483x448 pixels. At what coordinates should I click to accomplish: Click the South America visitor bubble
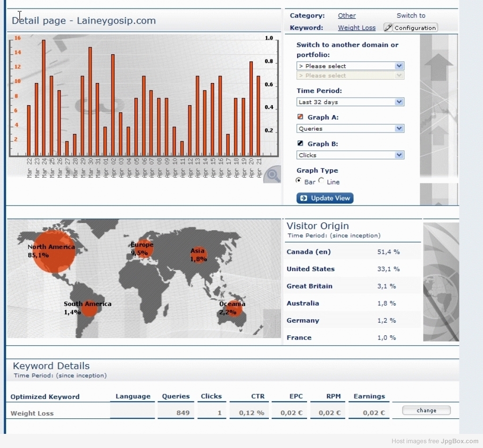pos(89,308)
